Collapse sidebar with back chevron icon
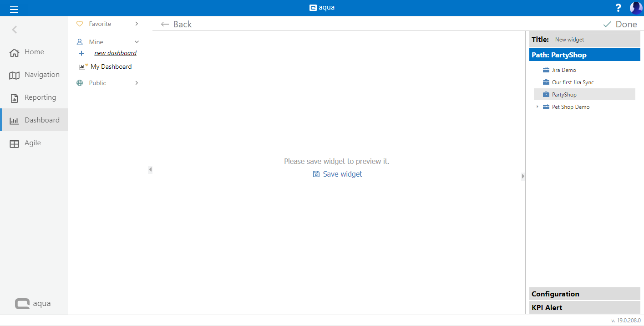This screenshot has height=326, width=644. coord(15,30)
